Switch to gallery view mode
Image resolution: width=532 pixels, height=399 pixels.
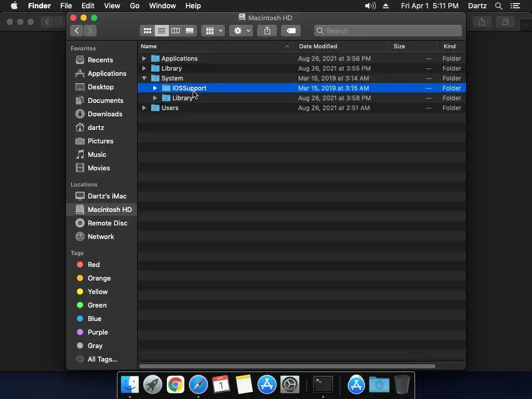pyautogui.click(x=190, y=31)
